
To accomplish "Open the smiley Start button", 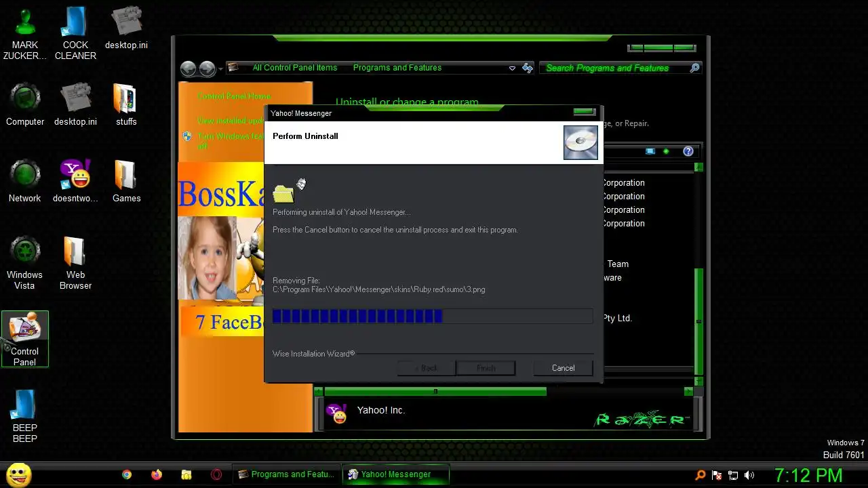I will pyautogui.click(x=18, y=474).
